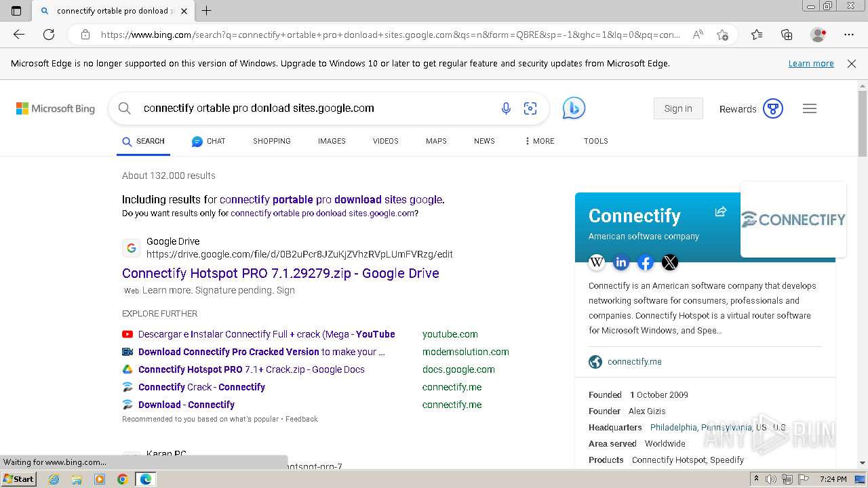Click the Sign in button
Viewport: 868px width, 488px height.
pyautogui.click(x=678, y=108)
